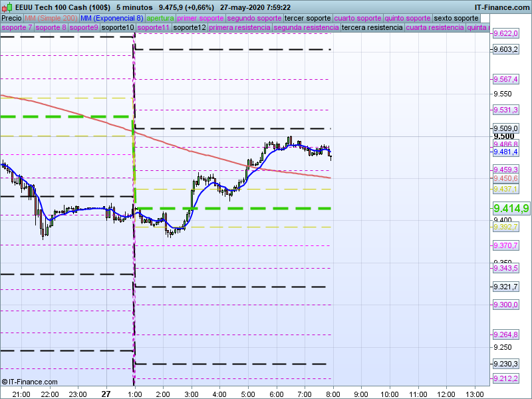Click the 5 minutos timeframe in title bar
Image resolution: width=532 pixels, height=399 pixels.
tap(135, 7)
